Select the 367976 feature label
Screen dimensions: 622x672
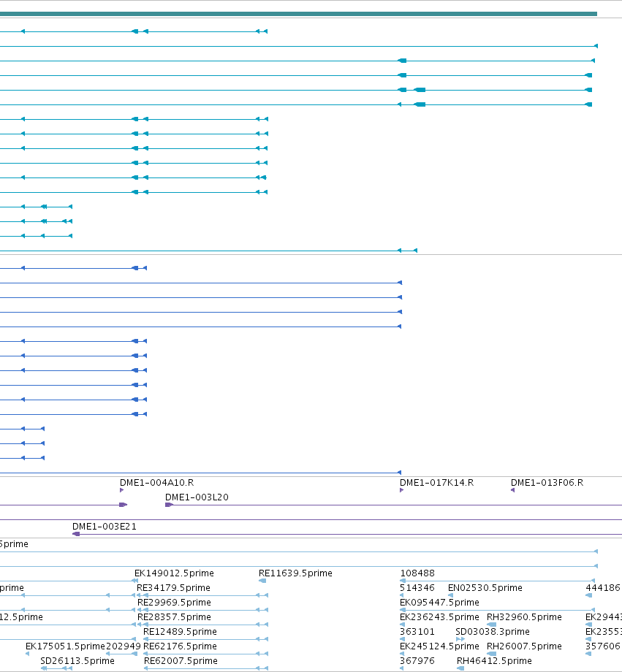[x=417, y=660]
